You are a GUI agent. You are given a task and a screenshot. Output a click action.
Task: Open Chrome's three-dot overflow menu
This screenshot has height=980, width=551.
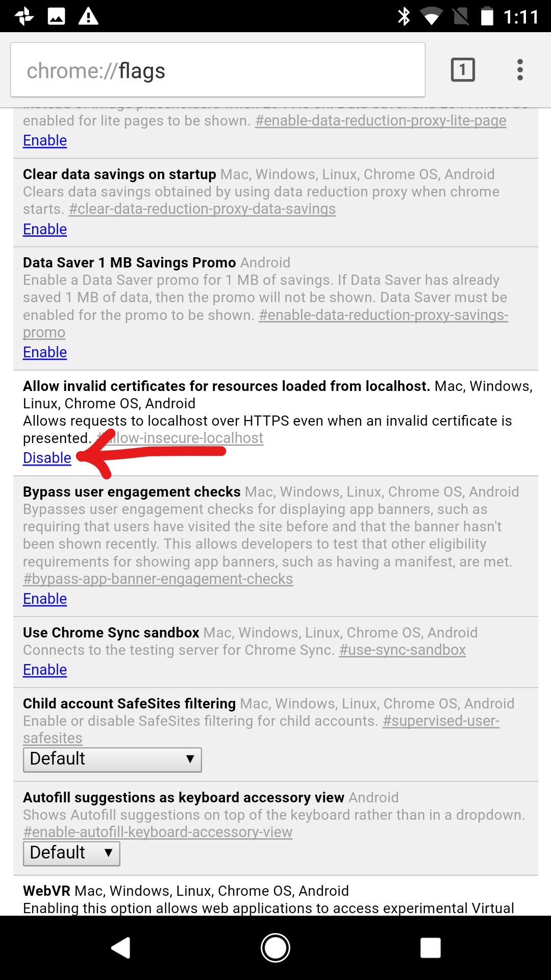tap(520, 69)
